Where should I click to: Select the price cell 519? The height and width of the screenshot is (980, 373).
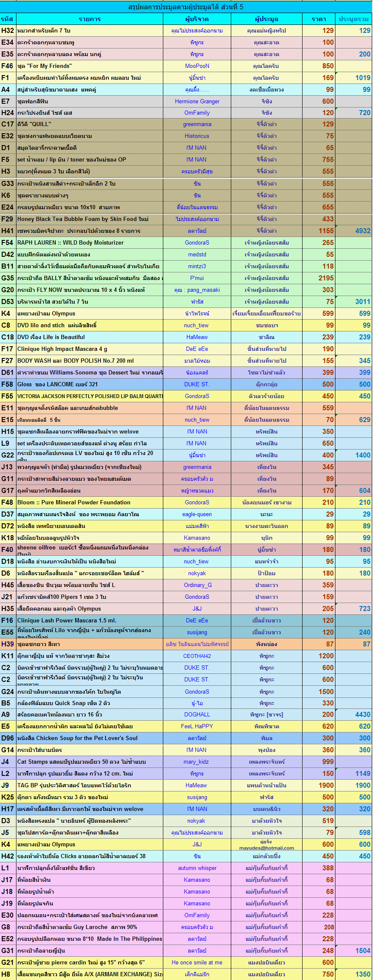click(319, 821)
